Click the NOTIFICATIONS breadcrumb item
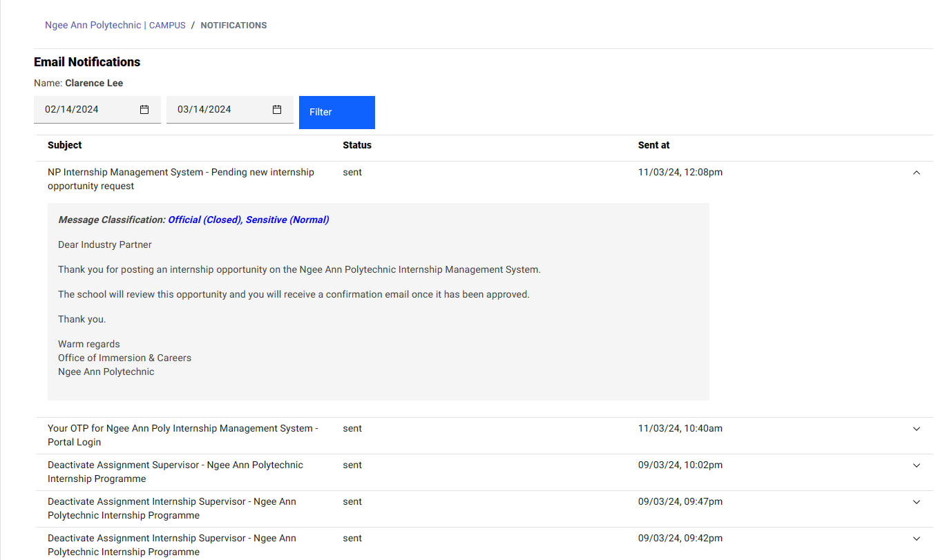947x560 pixels. point(233,26)
